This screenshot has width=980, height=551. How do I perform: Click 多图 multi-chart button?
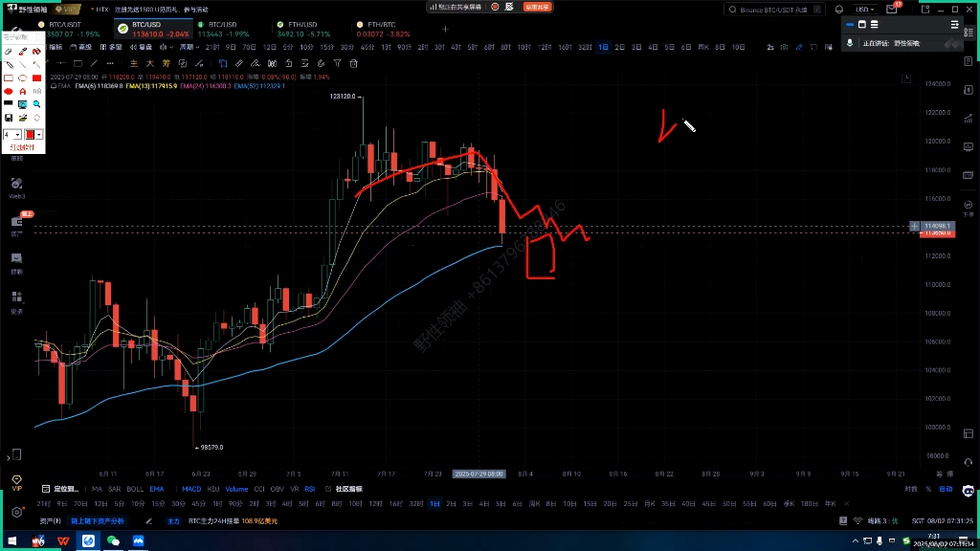(x=111, y=47)
